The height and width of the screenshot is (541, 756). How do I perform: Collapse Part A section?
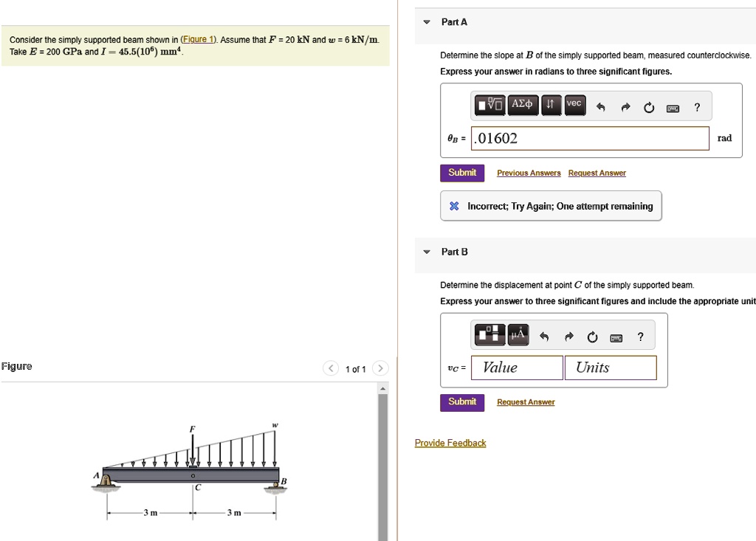pos(427,22)
